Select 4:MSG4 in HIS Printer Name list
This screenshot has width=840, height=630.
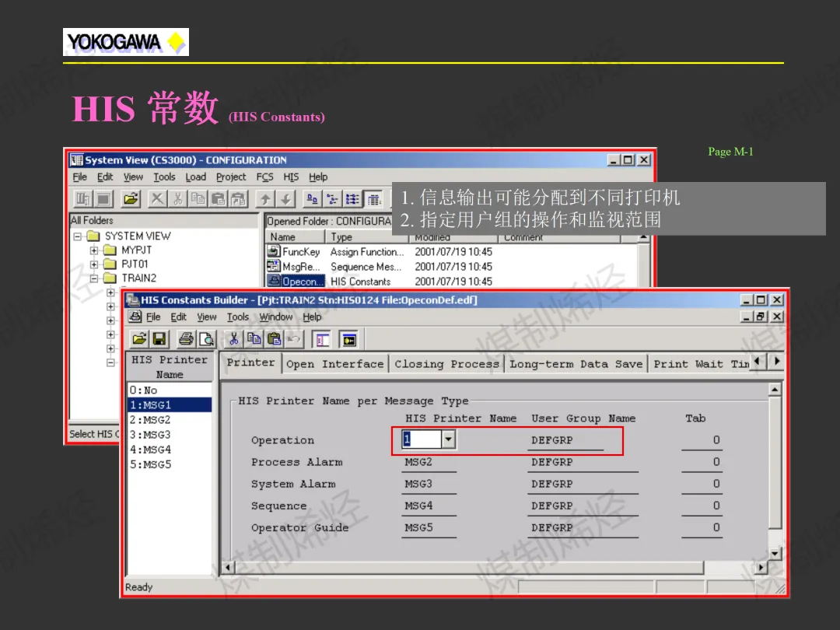[x=170, y=450]
